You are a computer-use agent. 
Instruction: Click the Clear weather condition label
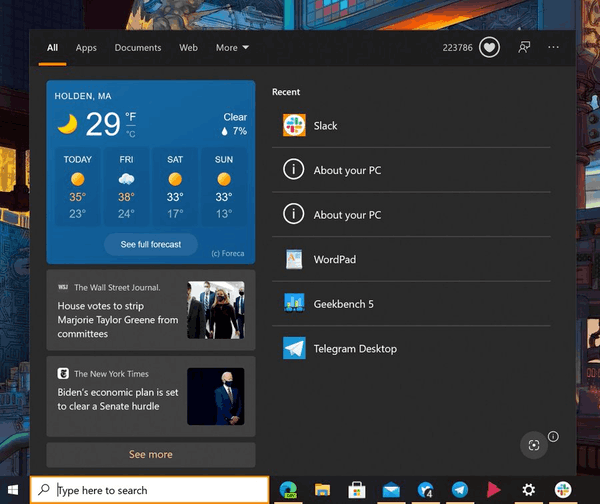235,117
